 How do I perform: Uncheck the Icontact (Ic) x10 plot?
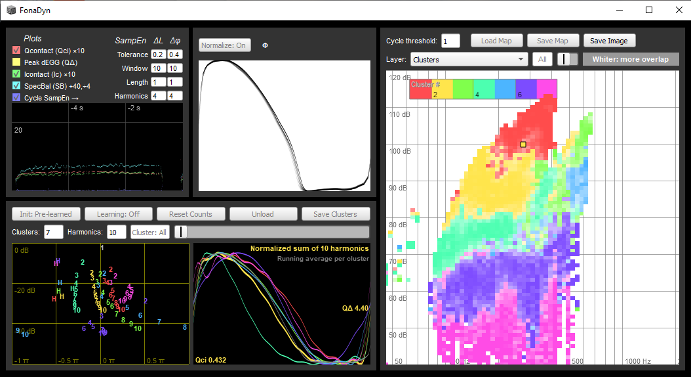(x=16, y=74)
